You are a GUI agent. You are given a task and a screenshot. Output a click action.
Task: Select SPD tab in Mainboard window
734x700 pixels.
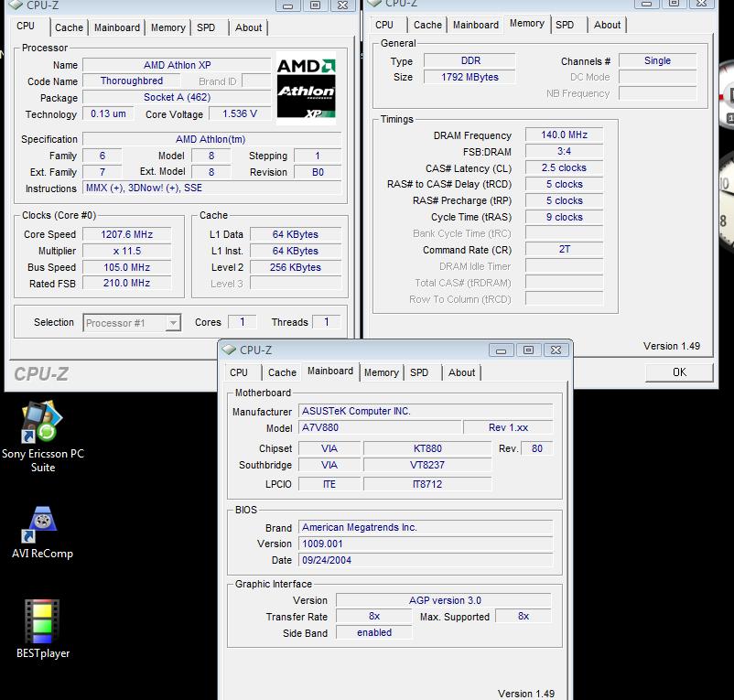pos(419,372)
